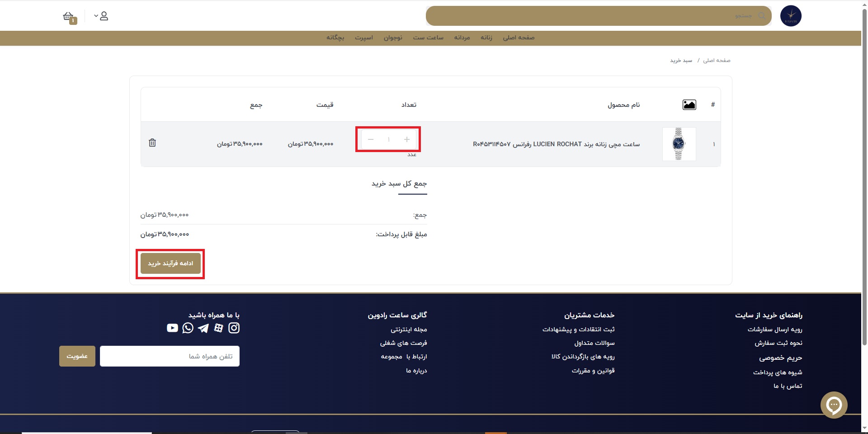Click the WhatsApp social icon
Screen dimensions: 868x434
point(188,328)
